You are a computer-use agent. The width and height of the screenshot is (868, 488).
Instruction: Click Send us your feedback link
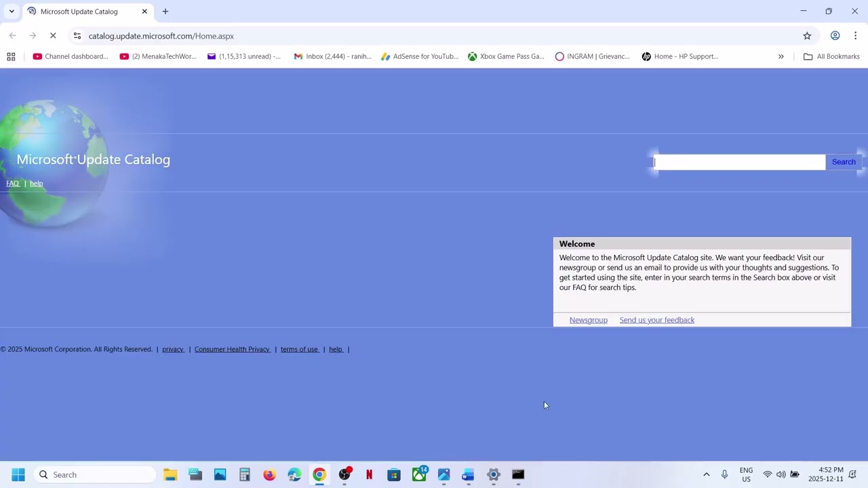click(x=657, y=320)
